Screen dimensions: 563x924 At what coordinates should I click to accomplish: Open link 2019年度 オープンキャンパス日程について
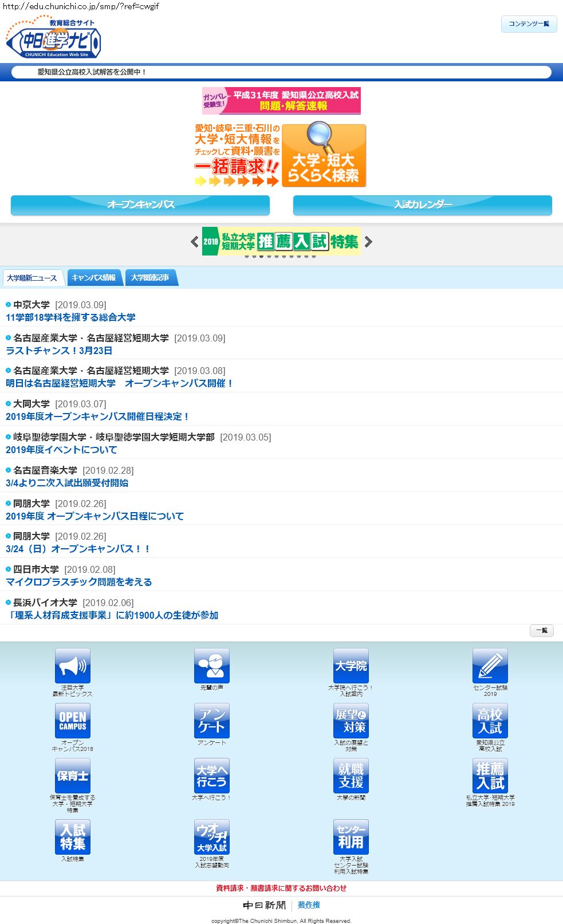(x=95, y=516)
